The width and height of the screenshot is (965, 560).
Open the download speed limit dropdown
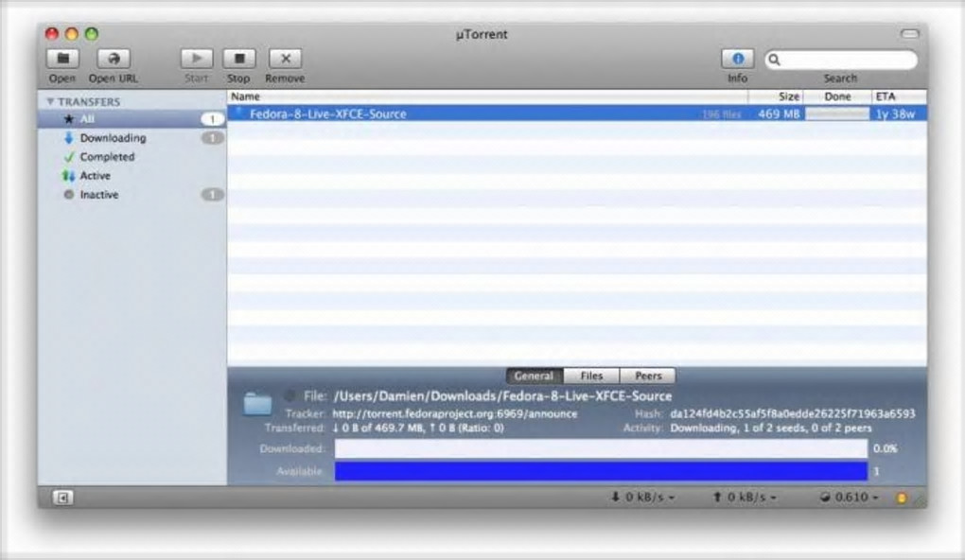642,498
